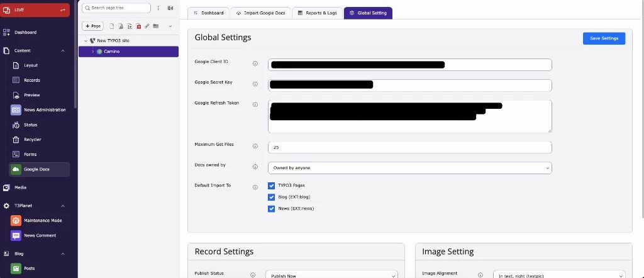
Task: Click the red page-type icon in tree toolbar
Action: click(x=138, y=26)
